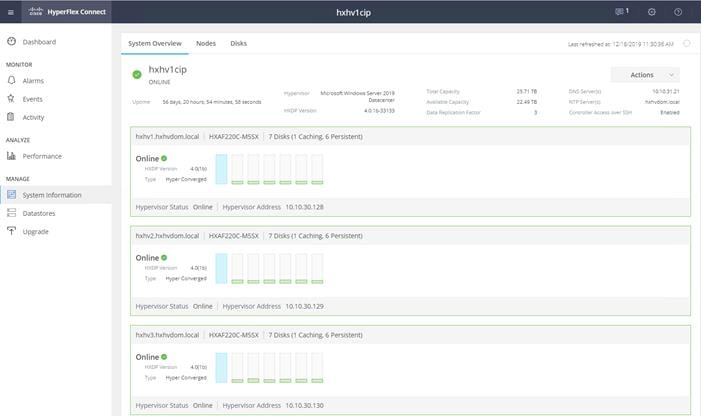Click the Microsoft Windows Server 2019 hypervisor text
This screenshot has width=701, height=416.
pos(358,96)
